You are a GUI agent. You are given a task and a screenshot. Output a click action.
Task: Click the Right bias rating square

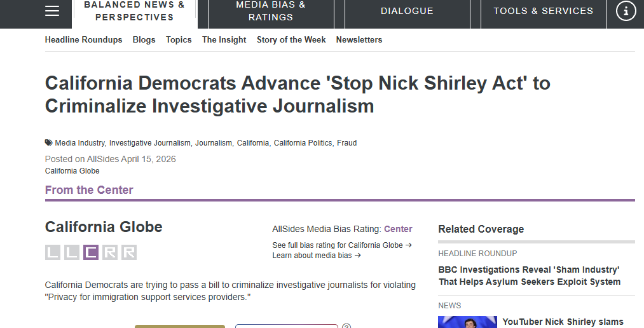coord(129,252)
